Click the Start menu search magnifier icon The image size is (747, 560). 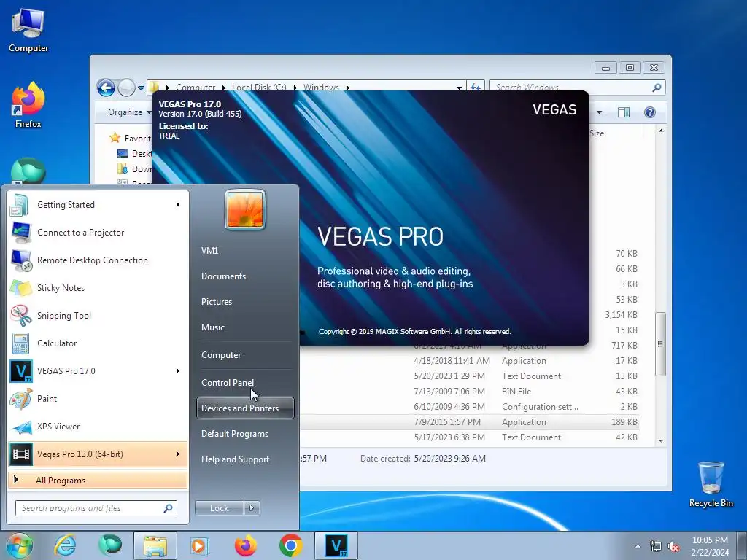point(169,508)
